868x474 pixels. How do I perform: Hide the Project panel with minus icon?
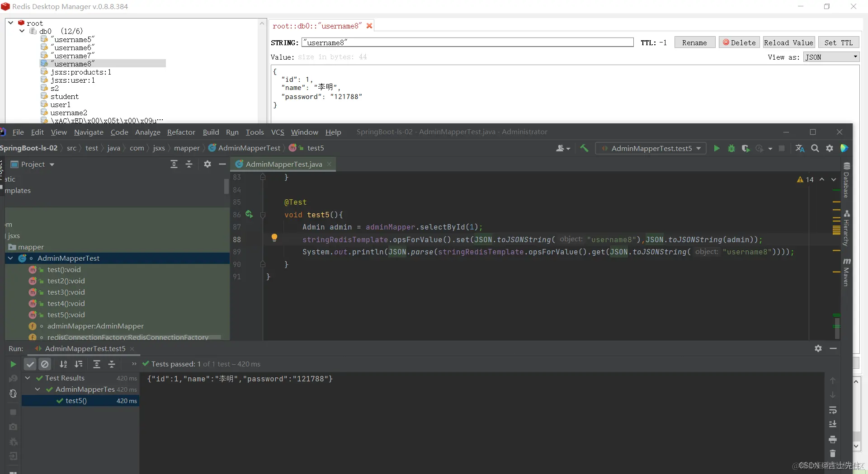(x=222, y=164)
